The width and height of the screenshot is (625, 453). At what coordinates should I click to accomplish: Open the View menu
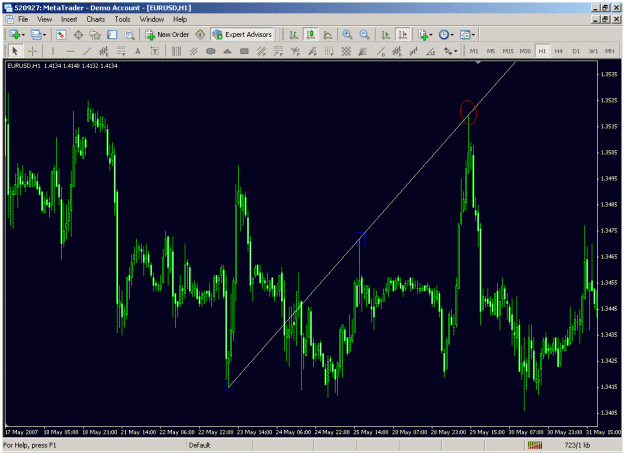(44, 19)
